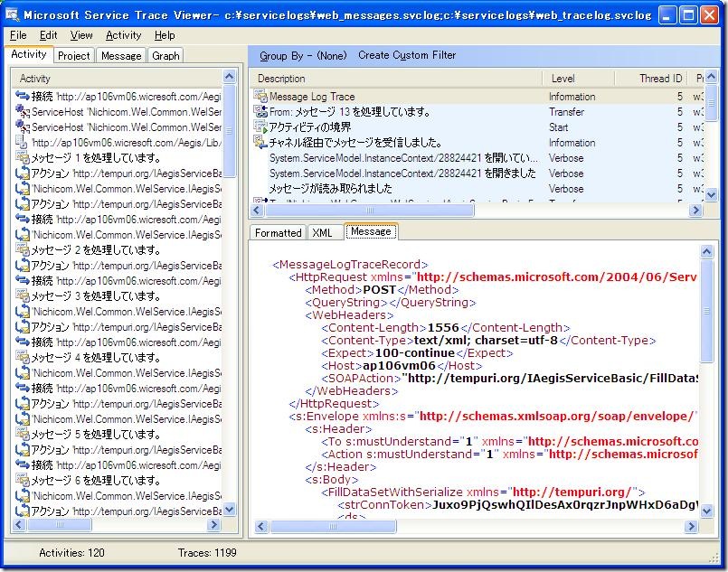Click the icon beside チャネル経由でメッセージを受信しました
Screen dimensions: 728x572
pos(260,142)
